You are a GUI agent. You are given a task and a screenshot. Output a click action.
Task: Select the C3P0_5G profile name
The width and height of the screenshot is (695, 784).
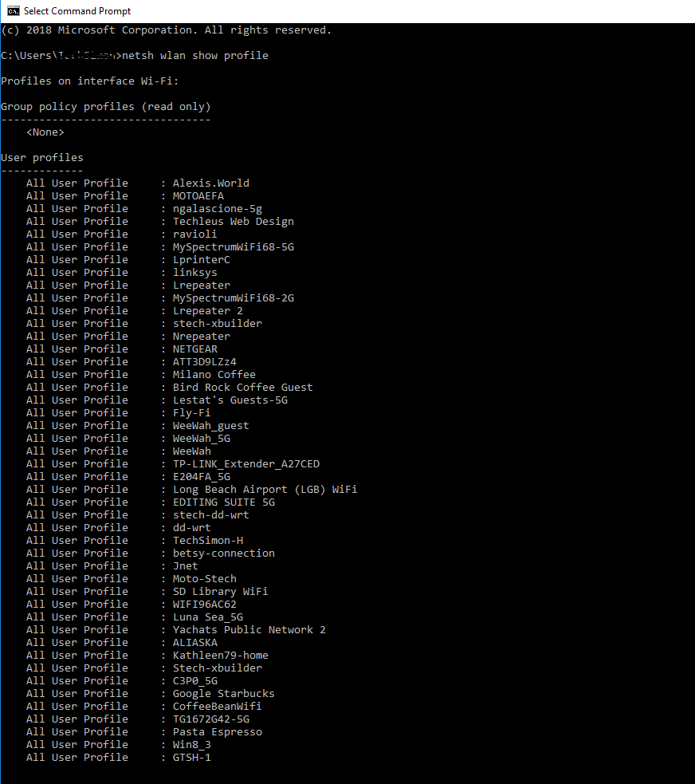click(x=194, y=681)
